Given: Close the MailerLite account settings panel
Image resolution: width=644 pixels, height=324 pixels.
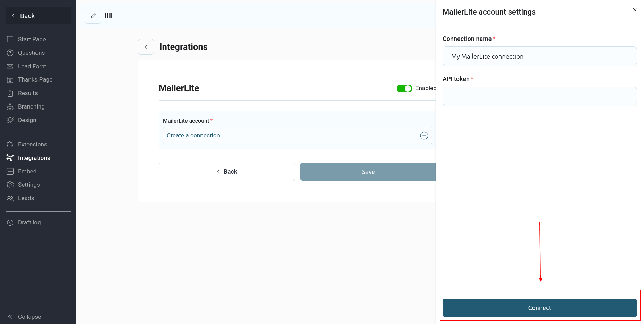Looking at the screenshot, I should point(635,10).
